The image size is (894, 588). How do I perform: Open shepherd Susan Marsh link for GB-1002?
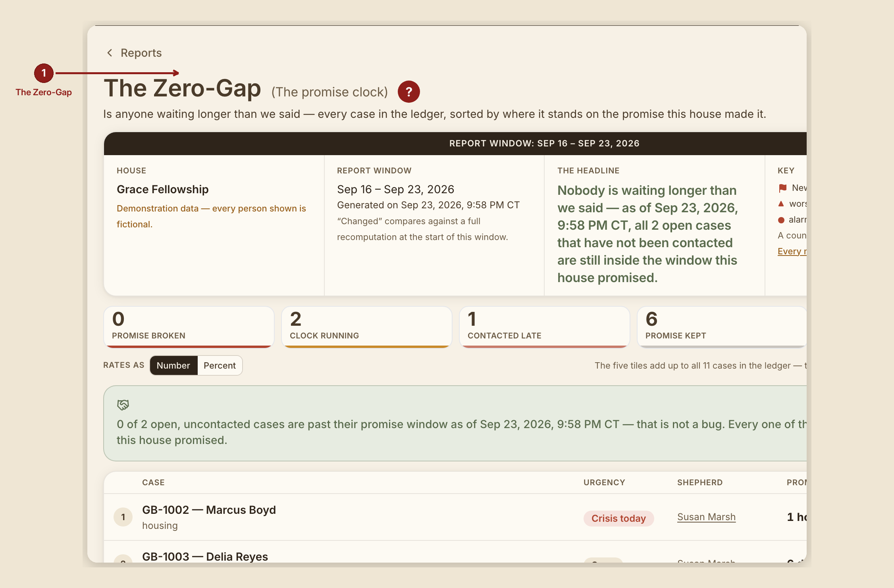(x=706, y=517)
